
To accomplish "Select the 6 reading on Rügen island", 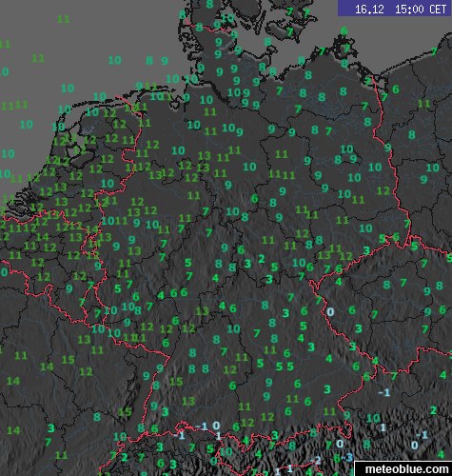I will [x=344, y=30].
